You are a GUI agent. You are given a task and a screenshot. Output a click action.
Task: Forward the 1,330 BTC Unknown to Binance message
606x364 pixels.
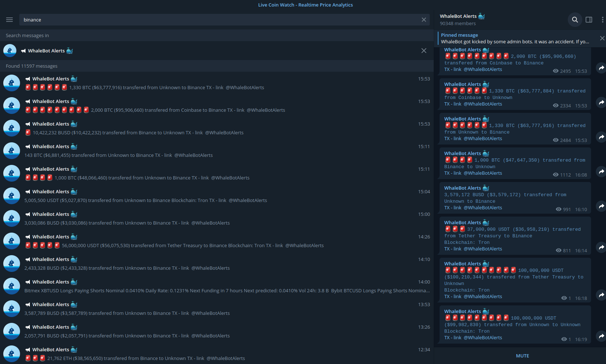601,137
